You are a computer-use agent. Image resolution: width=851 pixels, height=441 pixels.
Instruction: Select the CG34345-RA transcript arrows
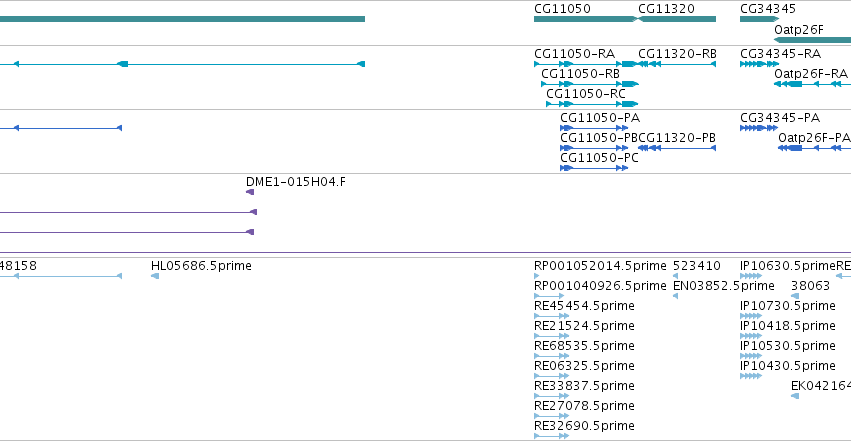click(759, 64)
